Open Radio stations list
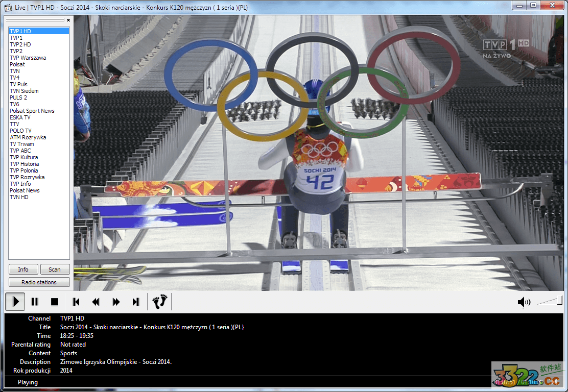This screenshot has width=568, height=392. (x=39, y=282)
